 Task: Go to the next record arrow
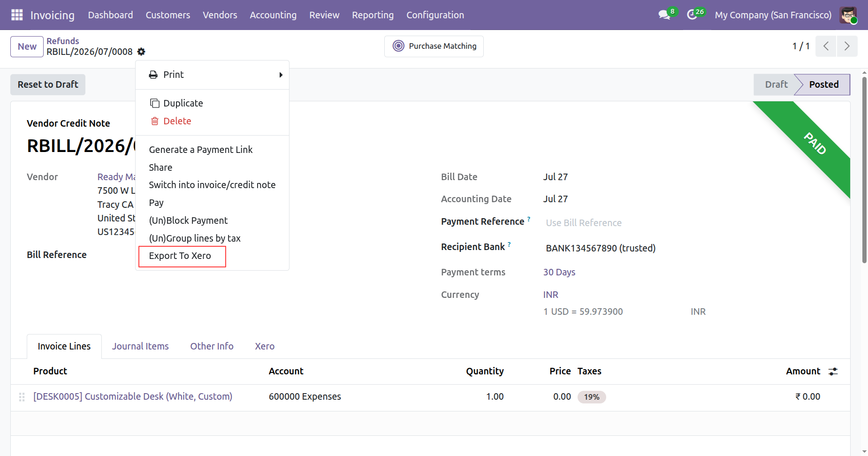click(847, 46)
